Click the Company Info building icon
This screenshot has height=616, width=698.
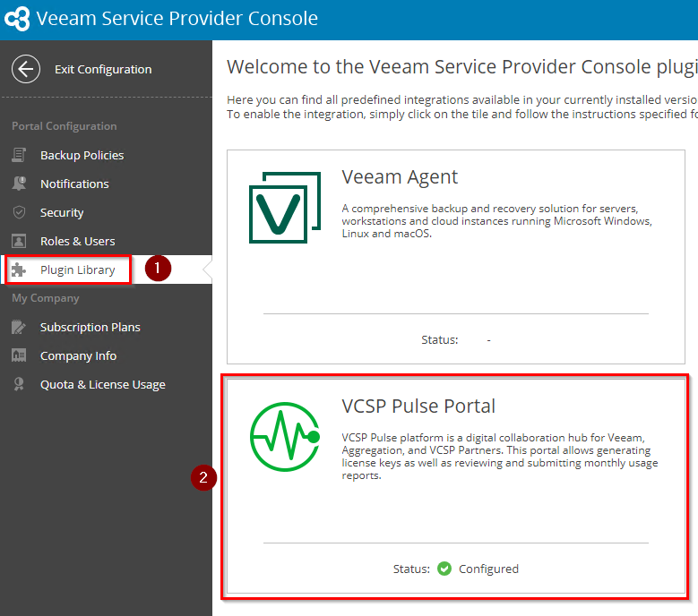click(19, 355)
